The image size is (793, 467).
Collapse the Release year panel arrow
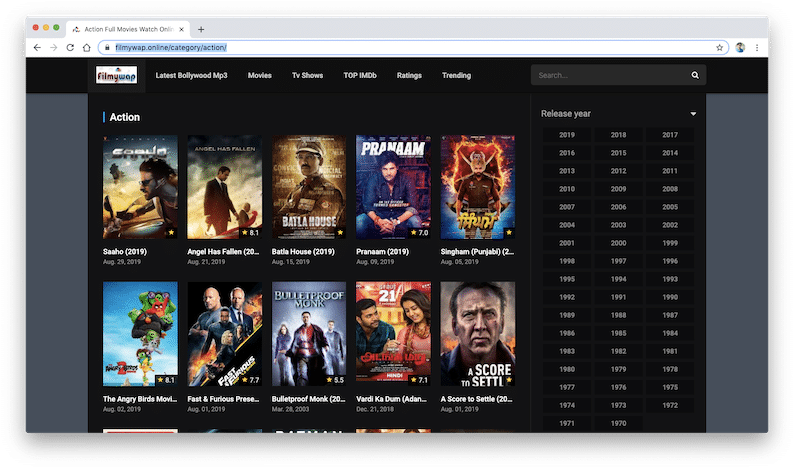[x=693, y=114]
